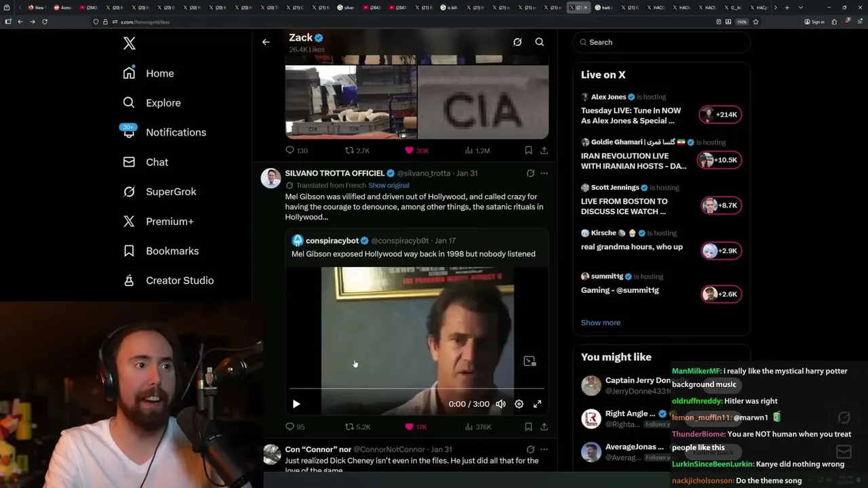Unlike the CIA photo post with 30K likes
This screenshot has height=488, width=868.
tap(416, 150)
